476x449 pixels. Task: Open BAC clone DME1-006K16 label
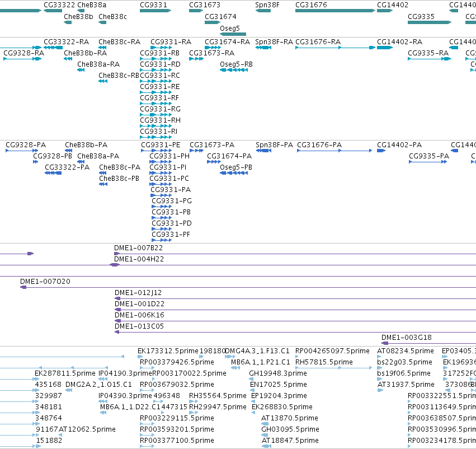tap(139, 315)
